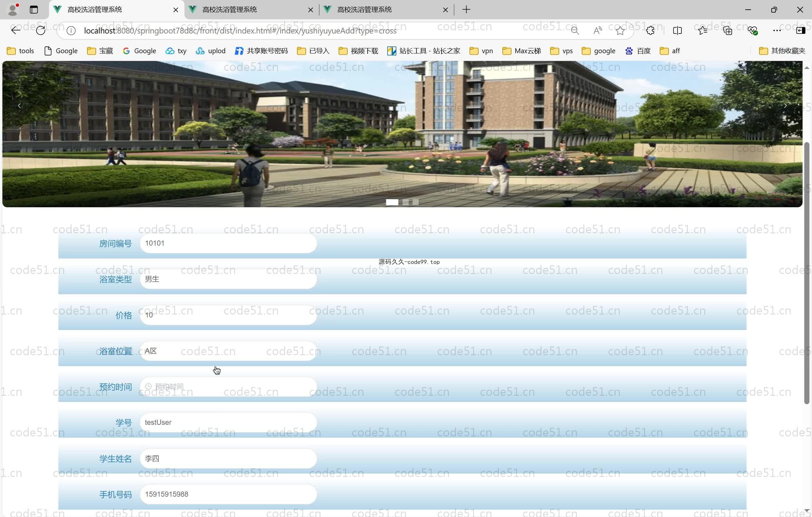This screenshot has height=517, width=812.
Task: Open the 百度 bookmark
Action: point(638,51)
